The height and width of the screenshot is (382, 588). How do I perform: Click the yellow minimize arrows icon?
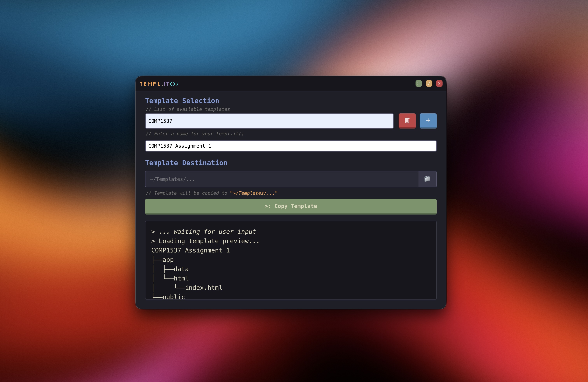pos(429,83)
